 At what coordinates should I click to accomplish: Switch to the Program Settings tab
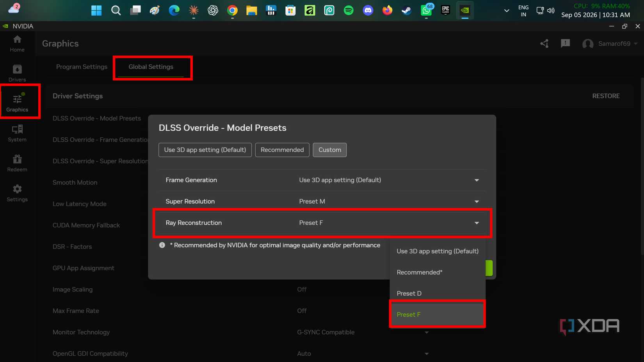tap(82, 67)
